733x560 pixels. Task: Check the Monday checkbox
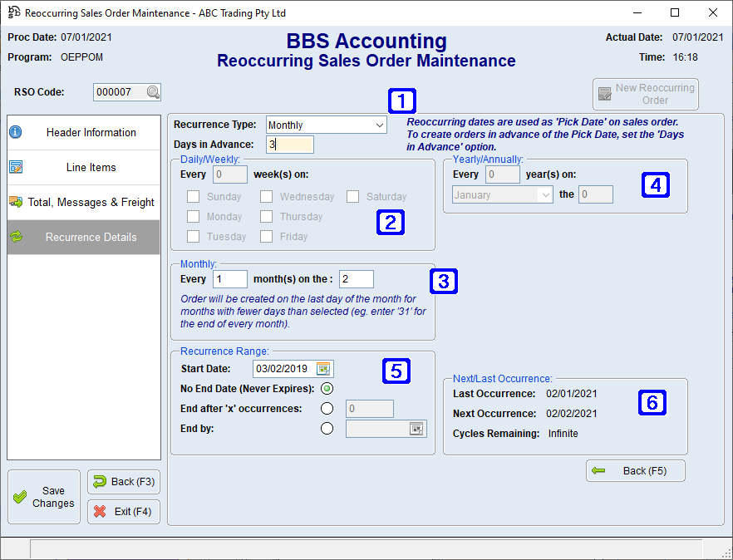click(x=191, y=216)
